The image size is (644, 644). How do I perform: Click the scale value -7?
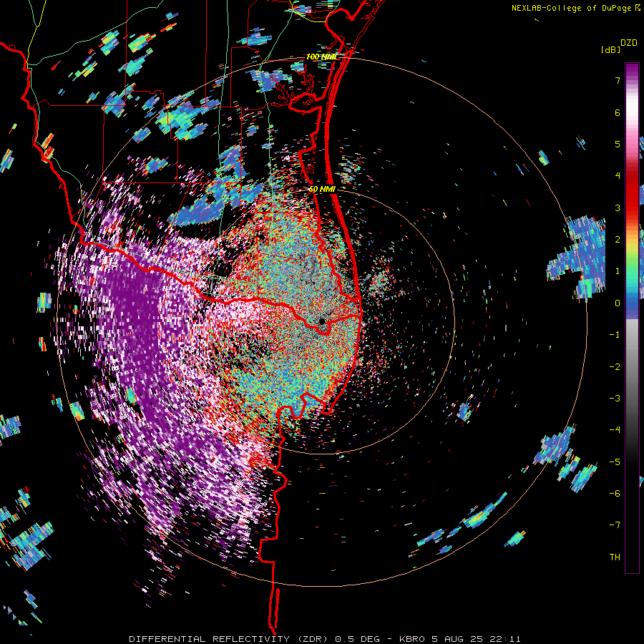615,525
